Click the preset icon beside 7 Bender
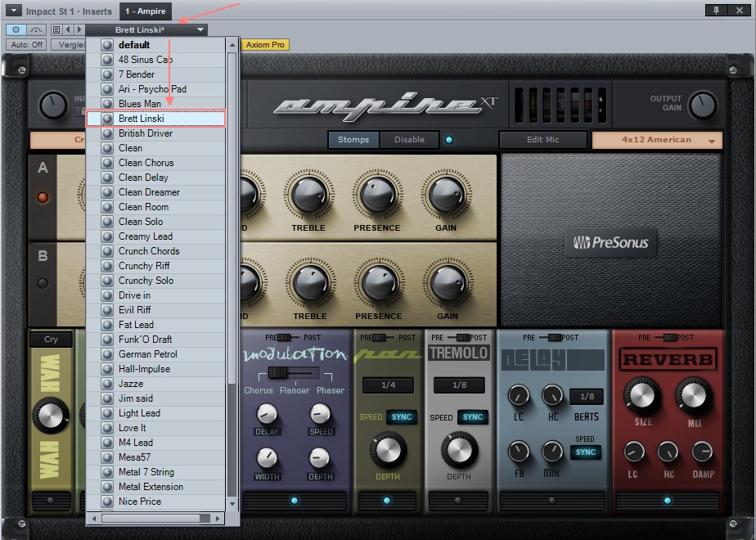 pyautogui.click(x=107, y=74)
